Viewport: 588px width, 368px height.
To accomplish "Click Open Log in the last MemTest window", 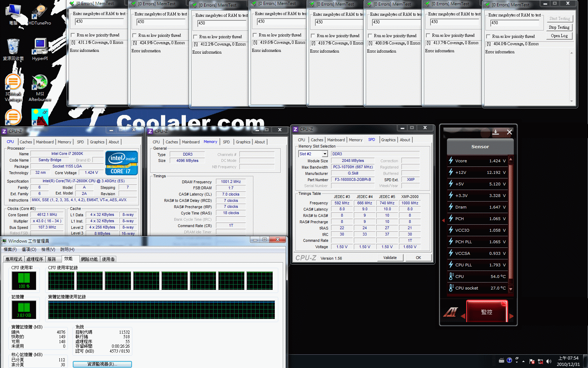I will click(559, 36).
